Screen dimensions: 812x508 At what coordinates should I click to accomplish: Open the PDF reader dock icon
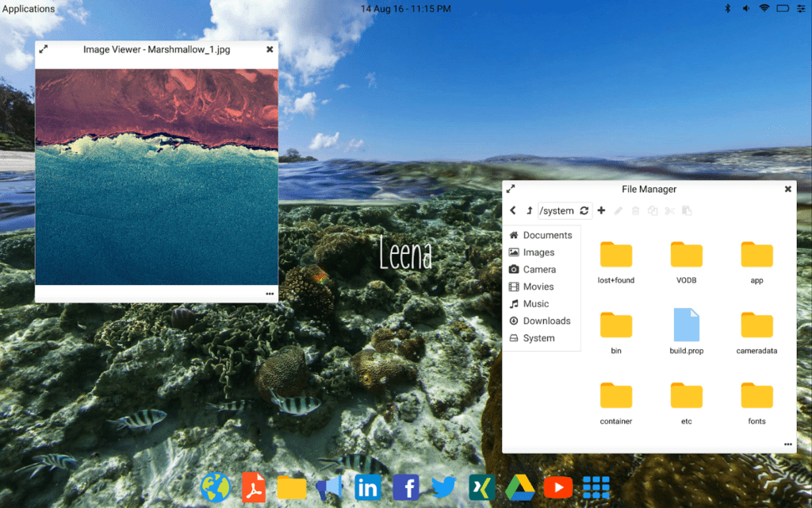254,487
